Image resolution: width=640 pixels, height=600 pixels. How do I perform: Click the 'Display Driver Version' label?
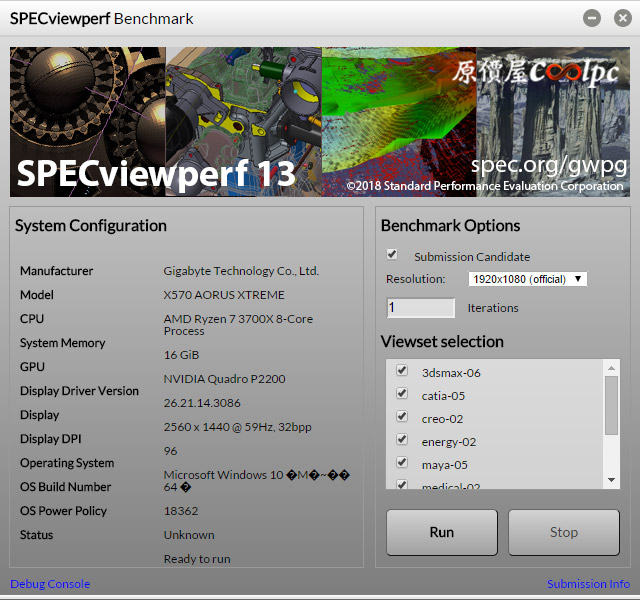point(80,391)
